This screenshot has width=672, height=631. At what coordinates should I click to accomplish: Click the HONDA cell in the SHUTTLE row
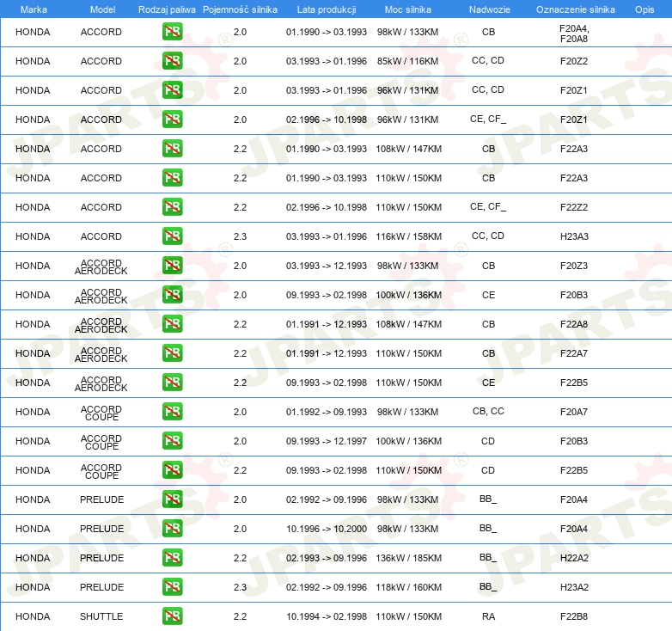[x=33, y=616]
